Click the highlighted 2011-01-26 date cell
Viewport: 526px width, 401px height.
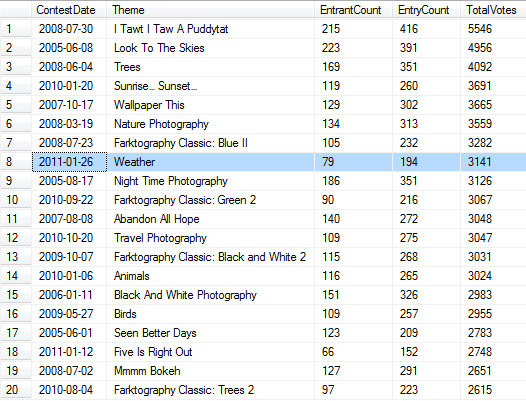click(69, 162)
